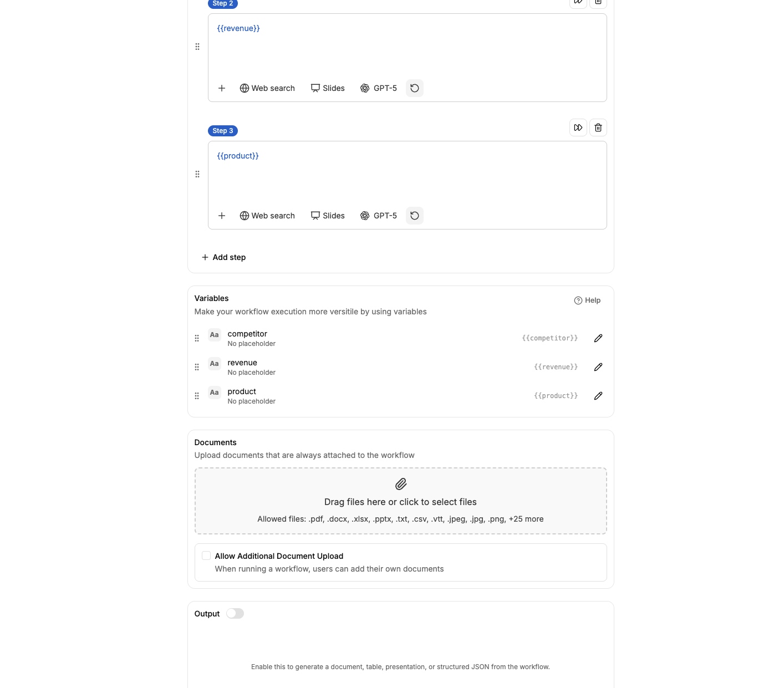Delete Step 3 with trash icon

click(598, 128)
